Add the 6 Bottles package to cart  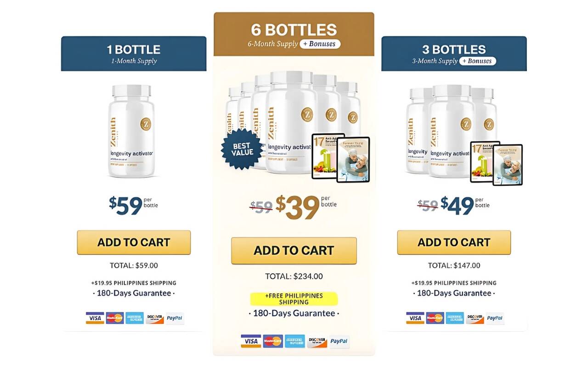(294, 251)
